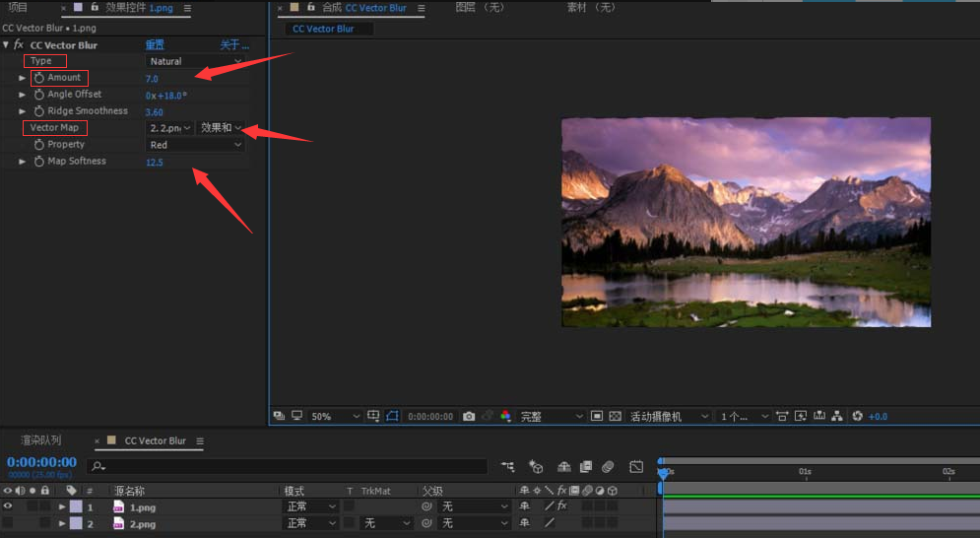Open the Type dropdown set to Natural
Screen dimensions: 980x538
click(195, 61)
